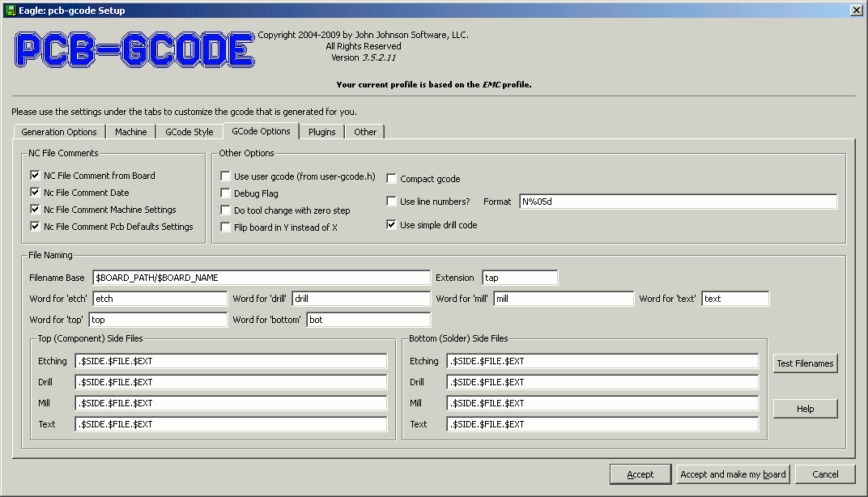
Task: Focus the Word for 'drill' field
Action: pyautogui.click(x=361, y=299)
